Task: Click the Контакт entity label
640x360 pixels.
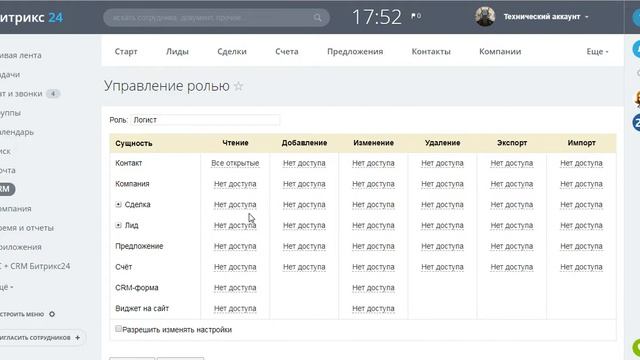Action: (129, 163)
